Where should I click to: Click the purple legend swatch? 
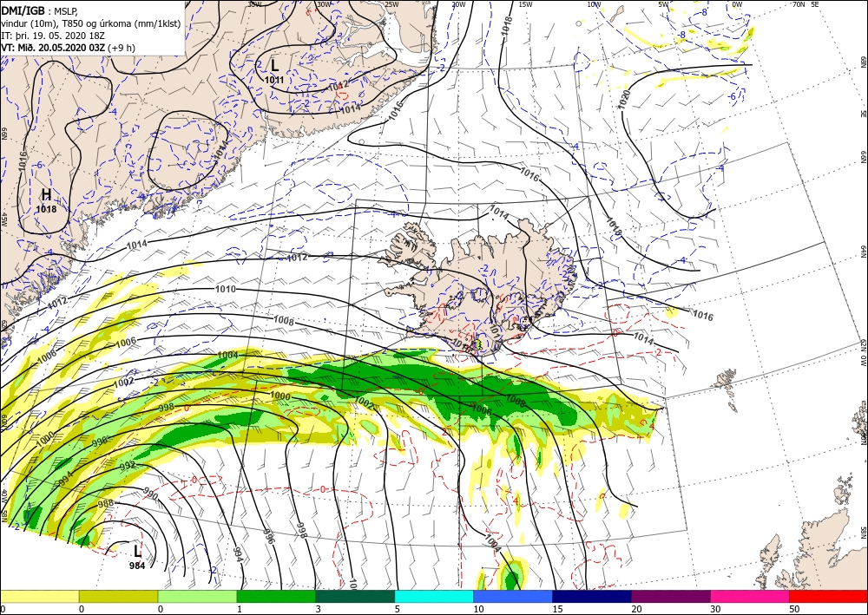(x=670, y=596)
